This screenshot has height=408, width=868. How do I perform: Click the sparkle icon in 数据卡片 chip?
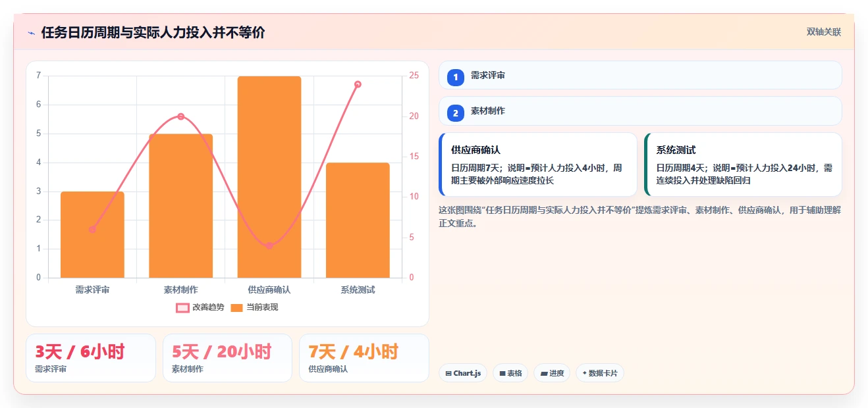tap(585, 373)
